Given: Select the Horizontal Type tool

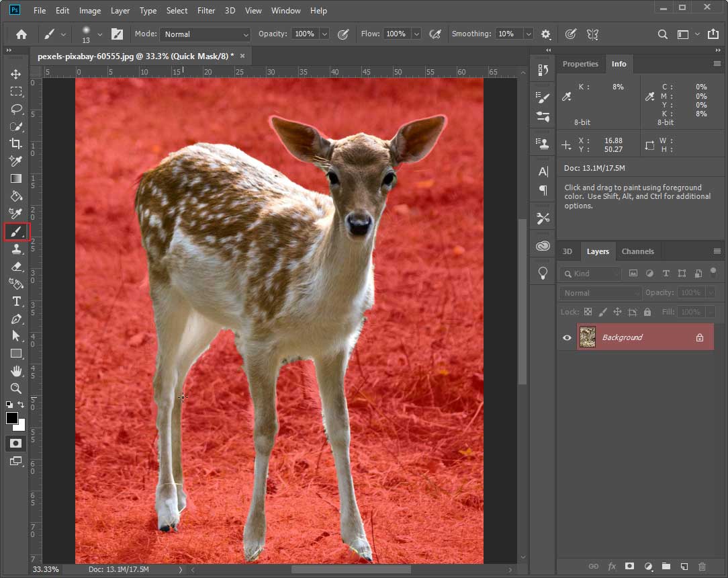Looking at the screenshot, I should point(16,301).
